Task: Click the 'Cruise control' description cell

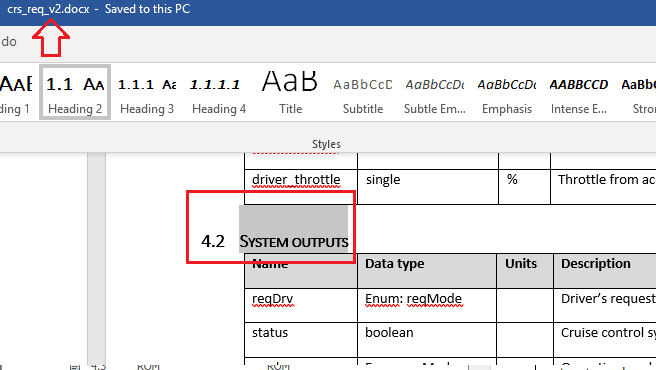Action: 605,339
